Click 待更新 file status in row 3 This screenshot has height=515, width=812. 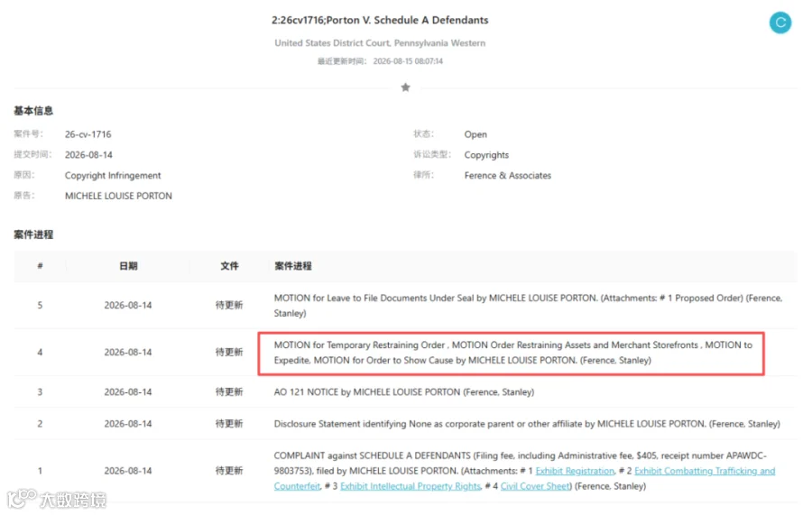(229, 392)
